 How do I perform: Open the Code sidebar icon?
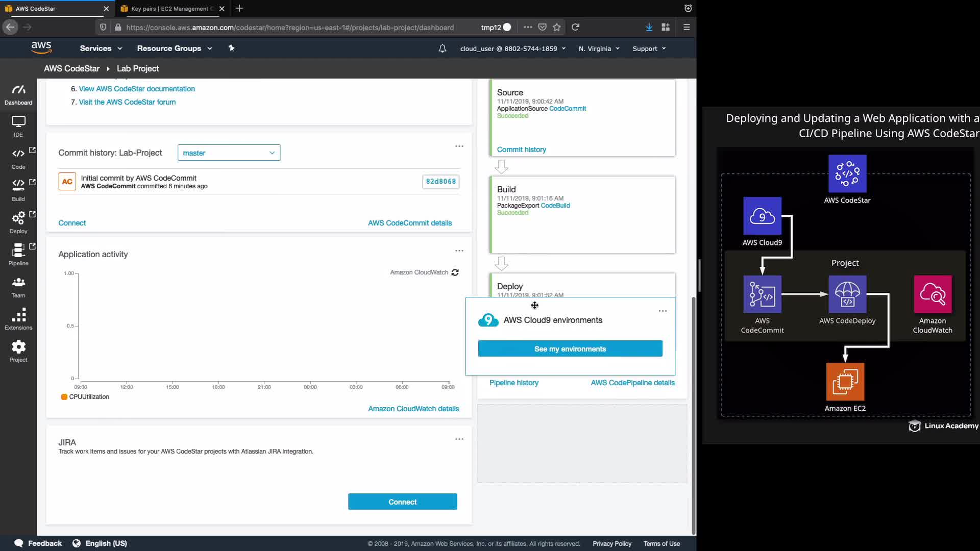[18, 158]
